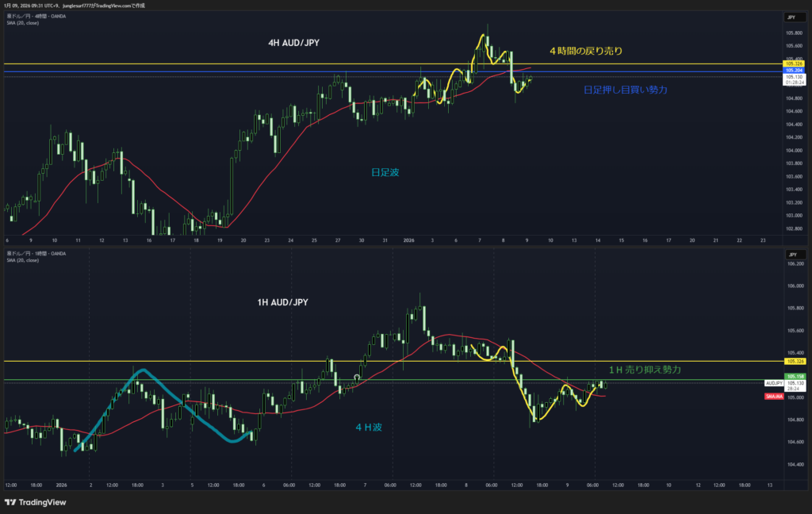Click the TradingView logo at bottom left
Image resolution: width=812 pixels, height=514 pixels.
coord(36,502)
